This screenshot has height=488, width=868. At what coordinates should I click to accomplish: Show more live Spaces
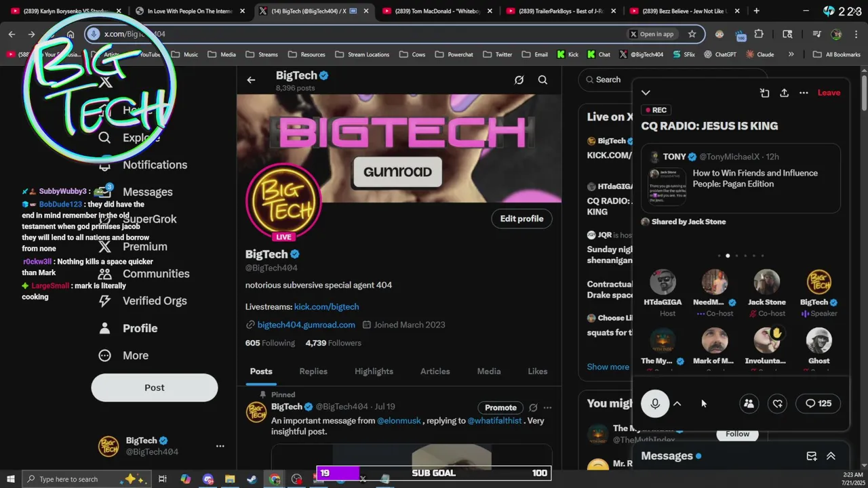tap(608, 367)
